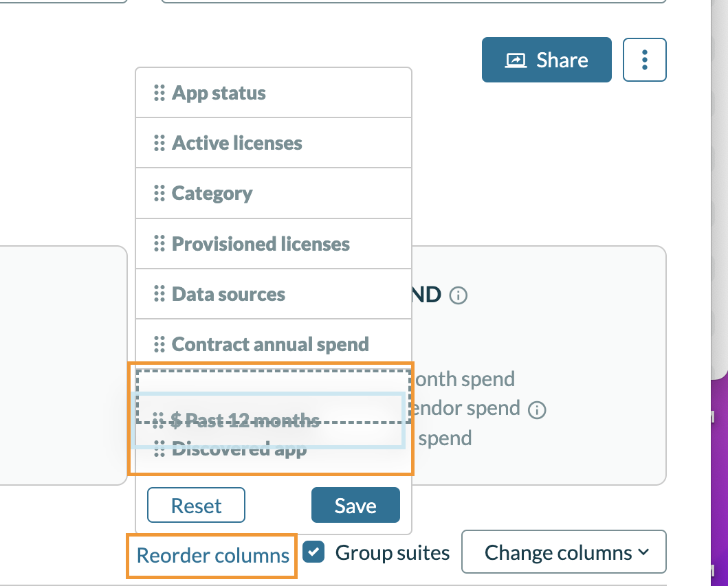728x586 pixels.
Task: Click the drag handle for App status
Action: (x=159, y=93)
